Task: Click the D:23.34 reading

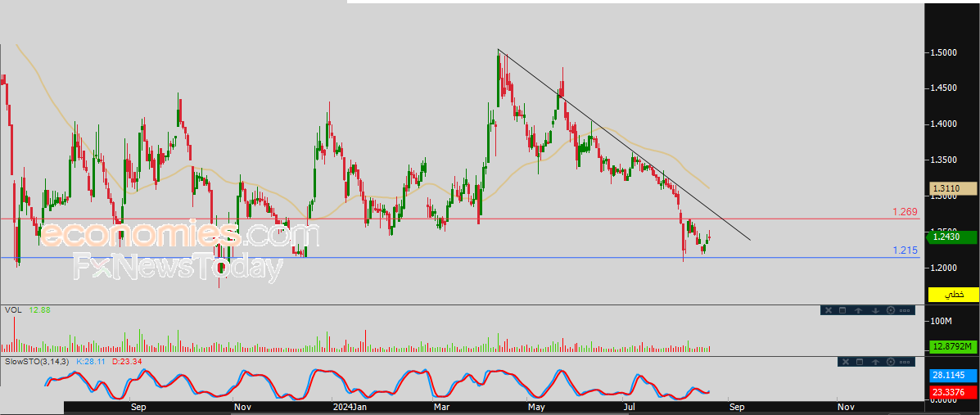Action: coord(127,361)
